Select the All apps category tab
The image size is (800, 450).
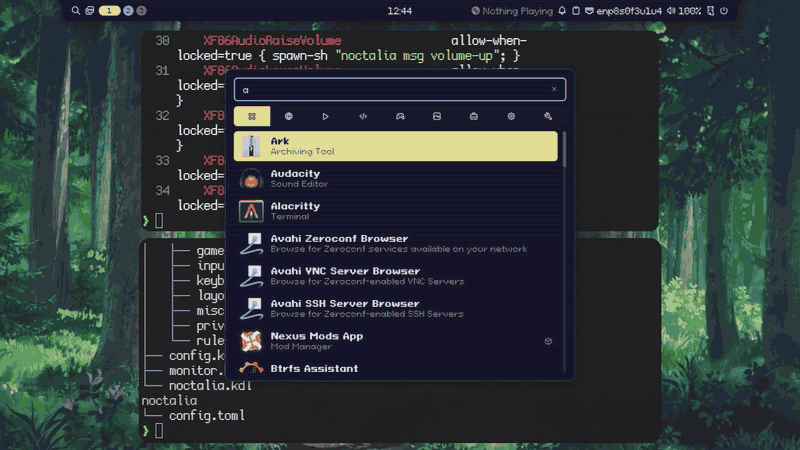(252, 116)
